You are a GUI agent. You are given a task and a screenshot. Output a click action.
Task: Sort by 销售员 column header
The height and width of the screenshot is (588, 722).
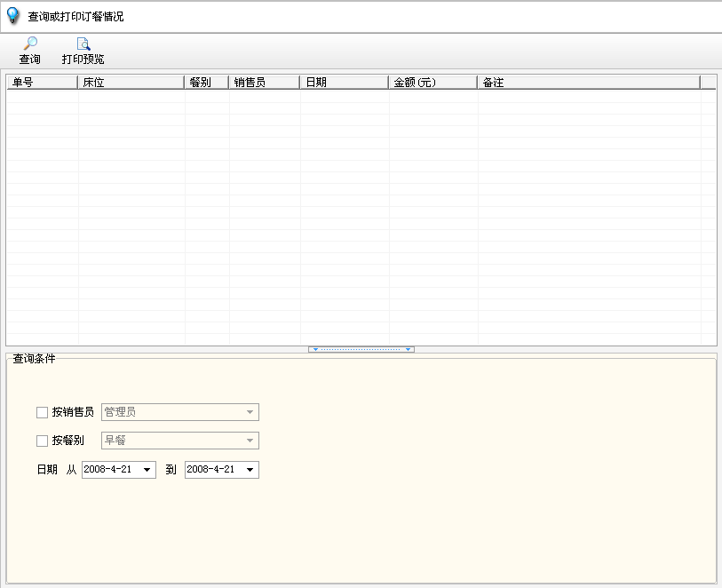pos(263,83)
